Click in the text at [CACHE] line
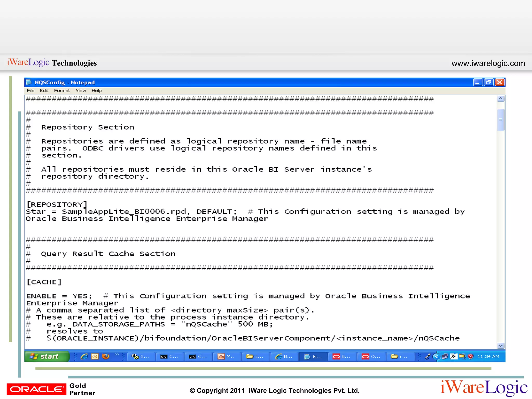The width and height of the screenshot is (532, 399). 44,282
